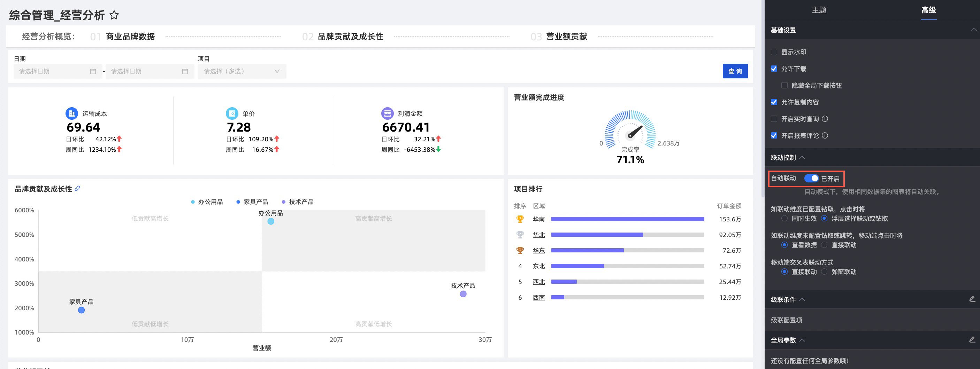Select the 办公用品 scatter point bubble
980x369 pixels.
pyautogui.click(x=271, y=221)
